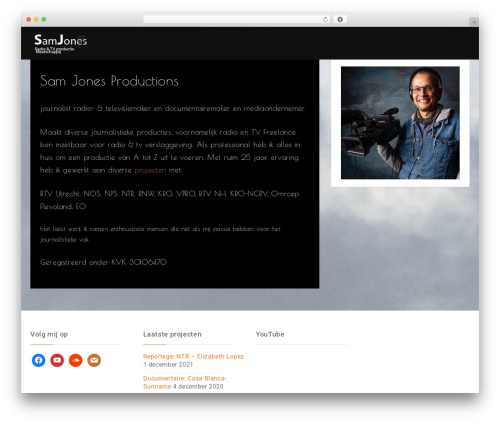Screen dimensions: 500x423
Task: Close the window with red button
Action: [29, 20]
